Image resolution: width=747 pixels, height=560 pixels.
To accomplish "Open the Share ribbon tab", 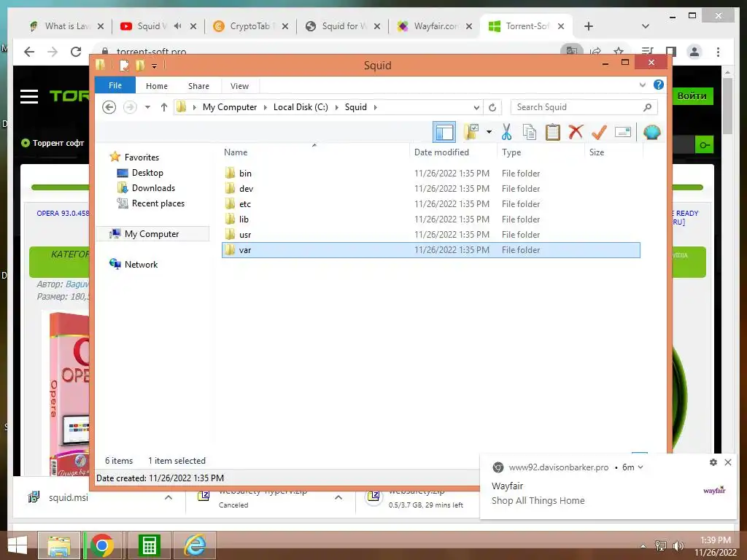I will [198, 86].
